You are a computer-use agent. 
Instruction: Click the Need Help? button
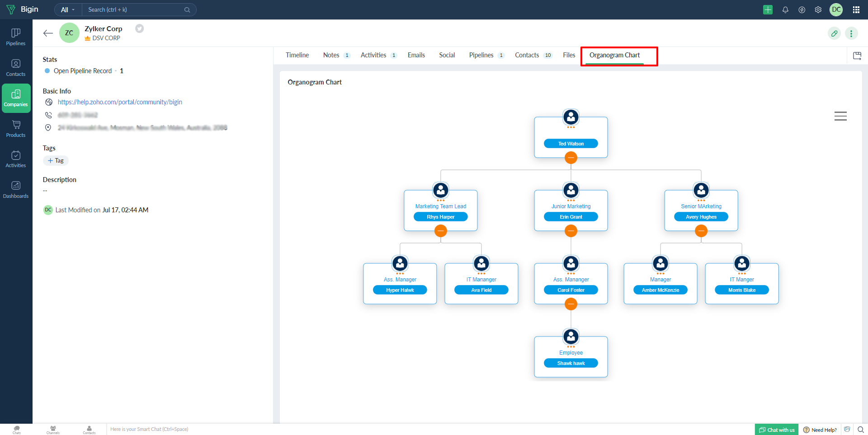coord(820,430)
